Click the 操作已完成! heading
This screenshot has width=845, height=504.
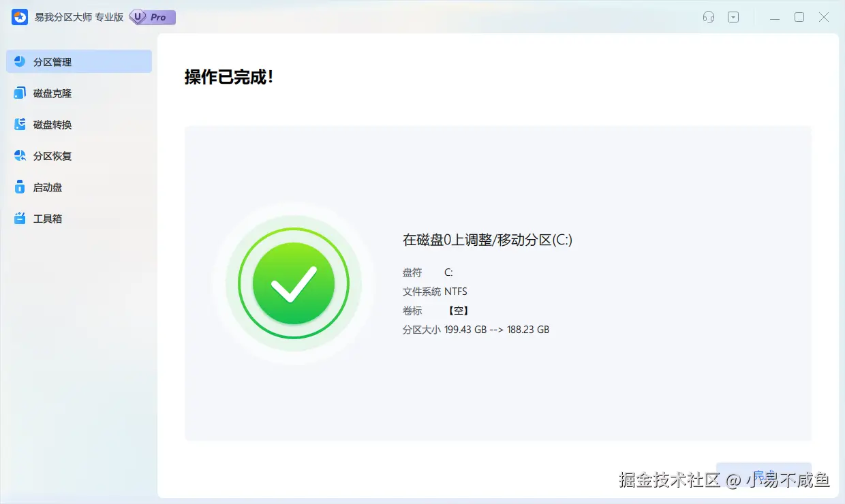tap(229, 76)
